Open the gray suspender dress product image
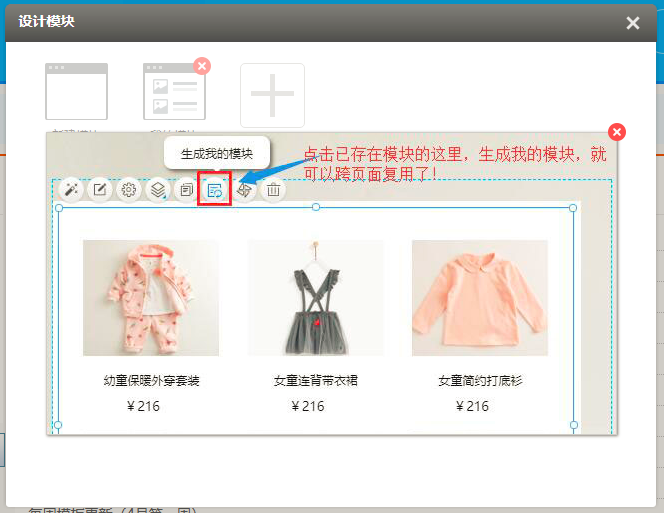This screenshot has width=664, height=513. coord(315,298)
